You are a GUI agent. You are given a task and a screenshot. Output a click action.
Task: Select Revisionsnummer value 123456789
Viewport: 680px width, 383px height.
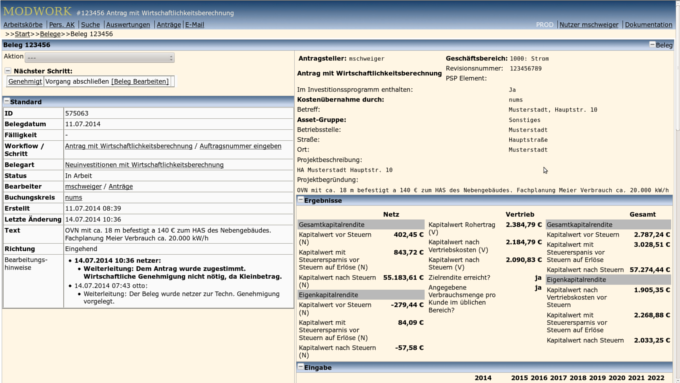526,69
